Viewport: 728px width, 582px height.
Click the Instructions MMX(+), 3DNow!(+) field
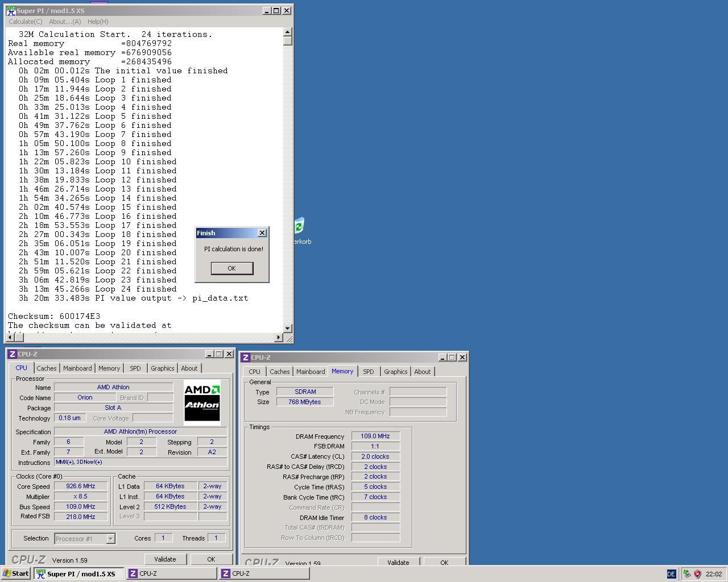(x=140, y=463)
